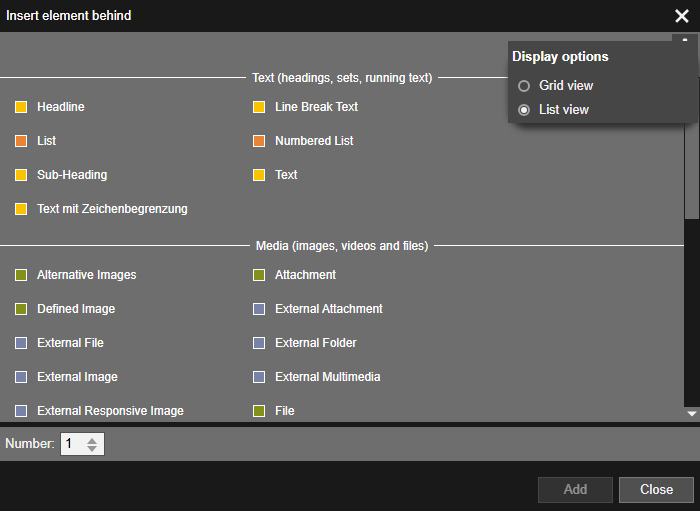This screenshot has width=700, height=511.
Task: Click the orange List element icon
Action: pyautogui.click(x=21, y=141)
